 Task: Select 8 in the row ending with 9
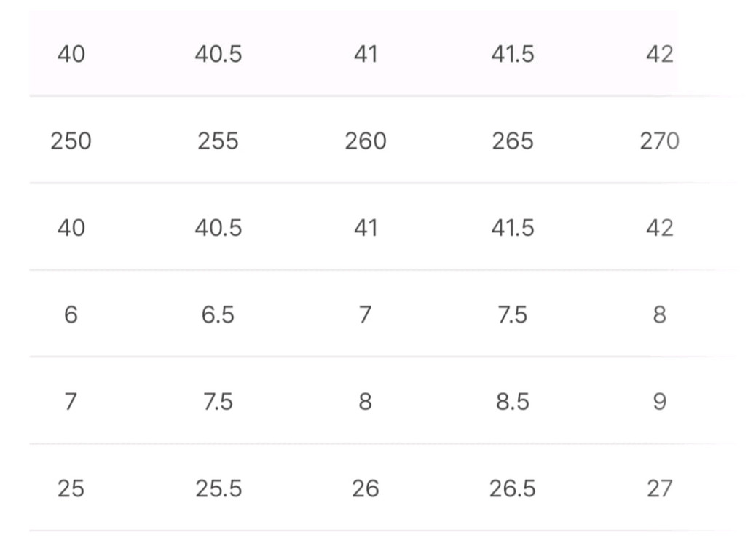365,401
